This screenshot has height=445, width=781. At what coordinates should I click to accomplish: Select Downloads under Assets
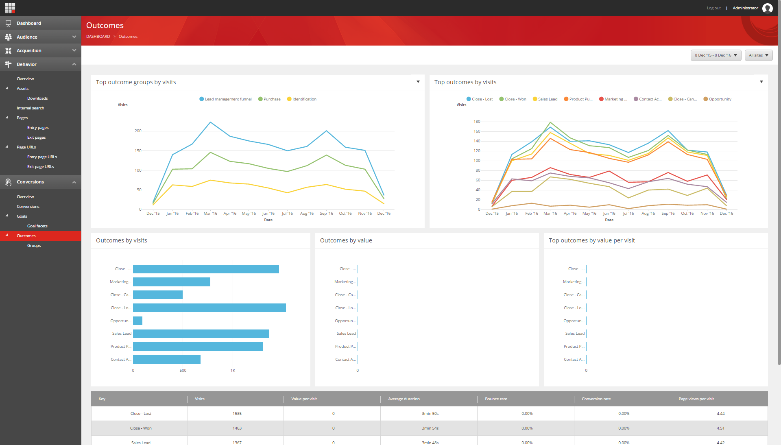point(37,98)
